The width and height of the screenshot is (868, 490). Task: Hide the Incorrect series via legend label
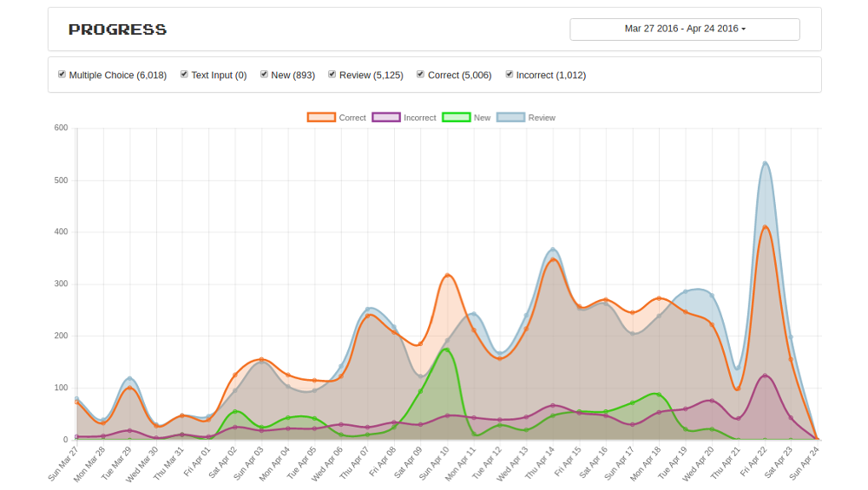pos(419,118)
